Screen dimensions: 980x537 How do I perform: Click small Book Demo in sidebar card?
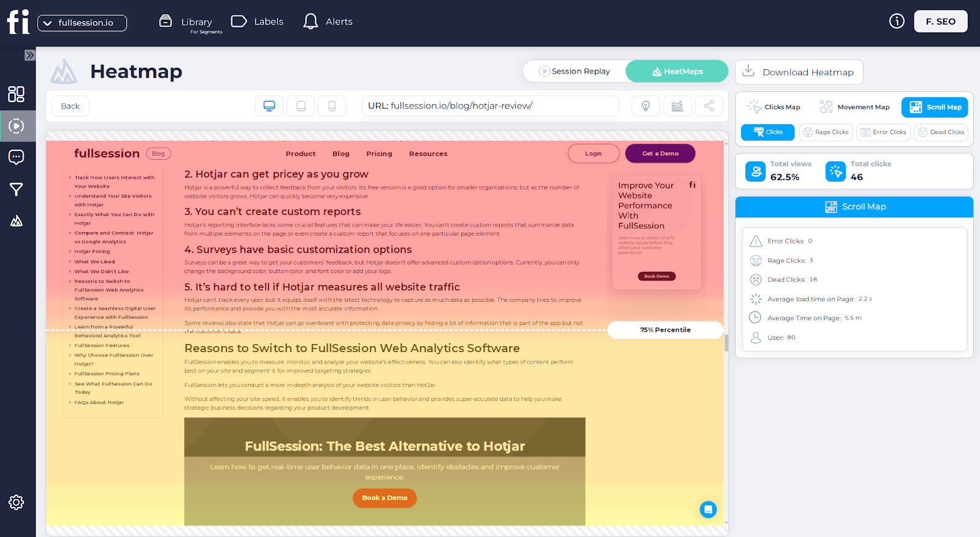657,276
